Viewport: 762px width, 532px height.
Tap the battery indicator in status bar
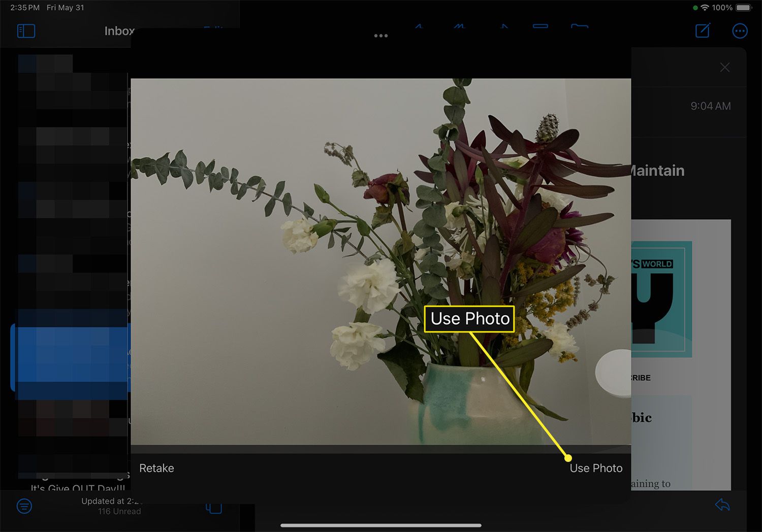click(x=744, y=8)
